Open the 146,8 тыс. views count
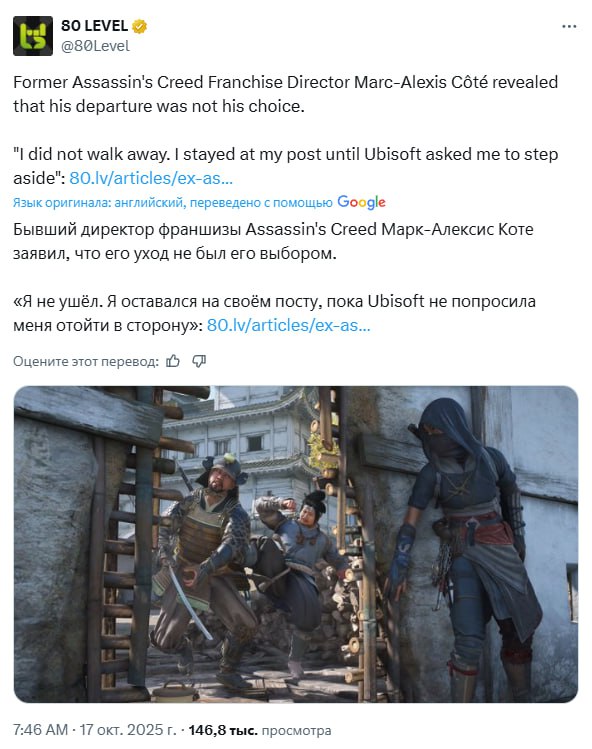The width and height of the screenshot is (592, 749). coord(223,730)
